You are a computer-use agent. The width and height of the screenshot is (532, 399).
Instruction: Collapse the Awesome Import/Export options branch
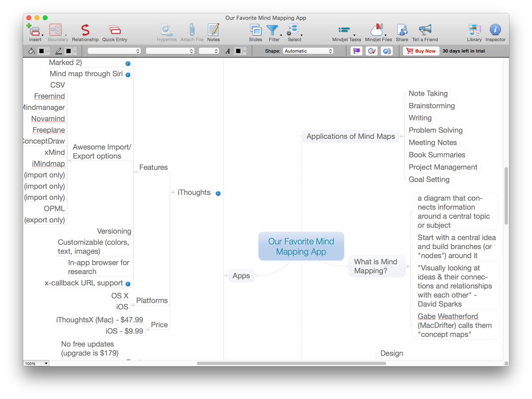[70, 161]
